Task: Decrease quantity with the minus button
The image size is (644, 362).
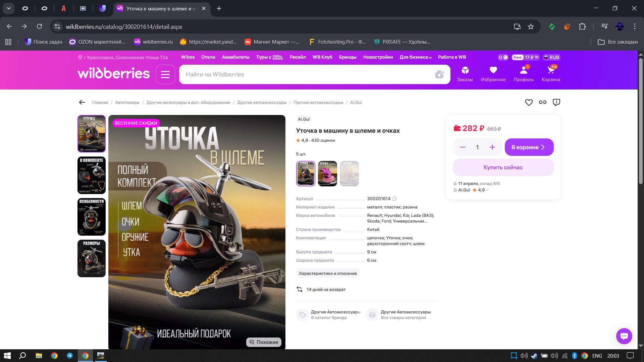Action: [x=463, y=147]
